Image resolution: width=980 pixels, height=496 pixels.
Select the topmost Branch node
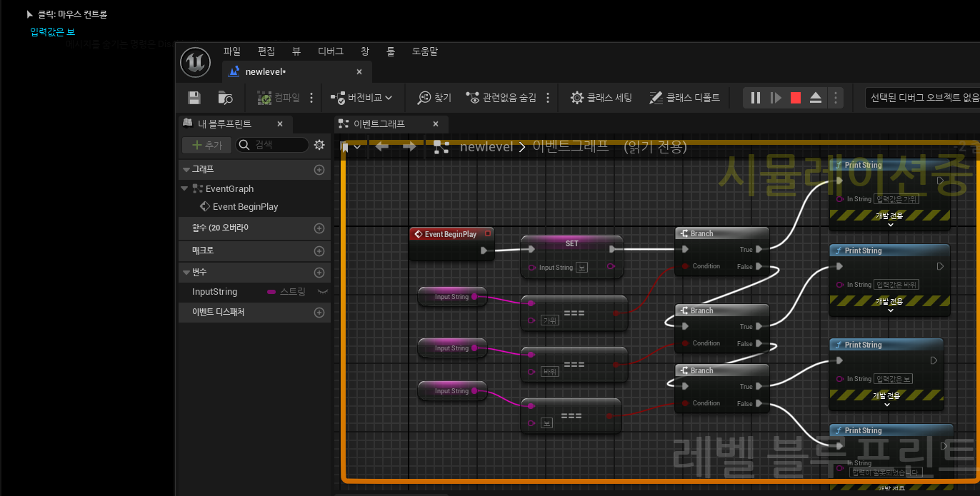click(722, 233)
